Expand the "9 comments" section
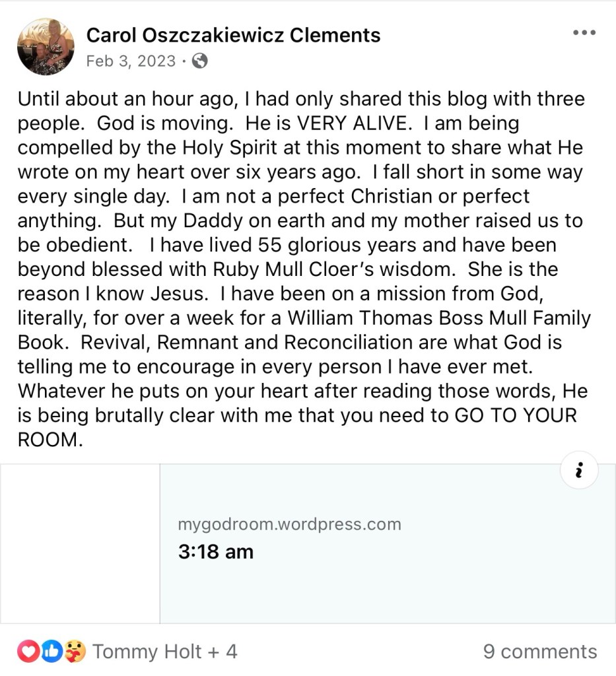 (539, 652)
